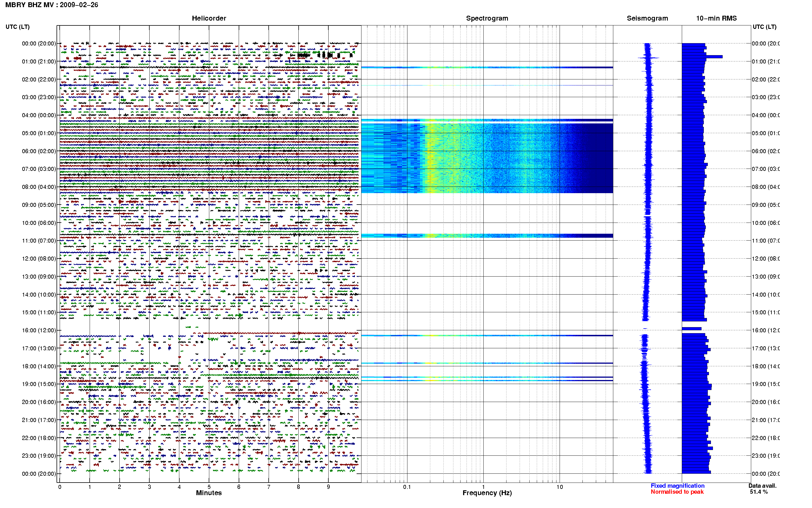Click the 'MBRY BHZ MV : 2009-02-26' title

[52, 5]
